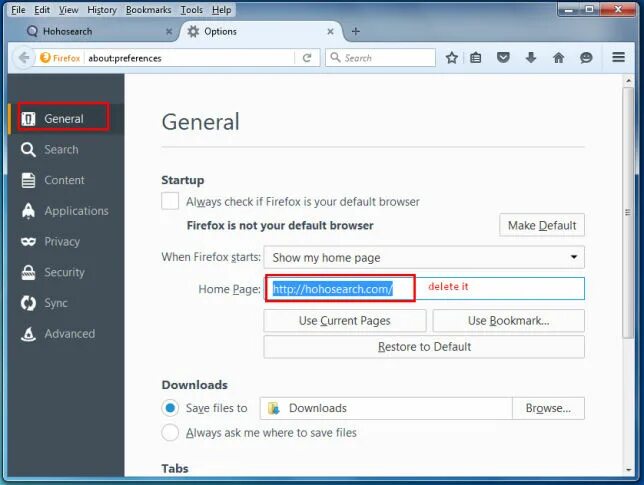This screenshot has height=485, width=644.
Task: Click the Pocket save icon
Action: [503, 57]
